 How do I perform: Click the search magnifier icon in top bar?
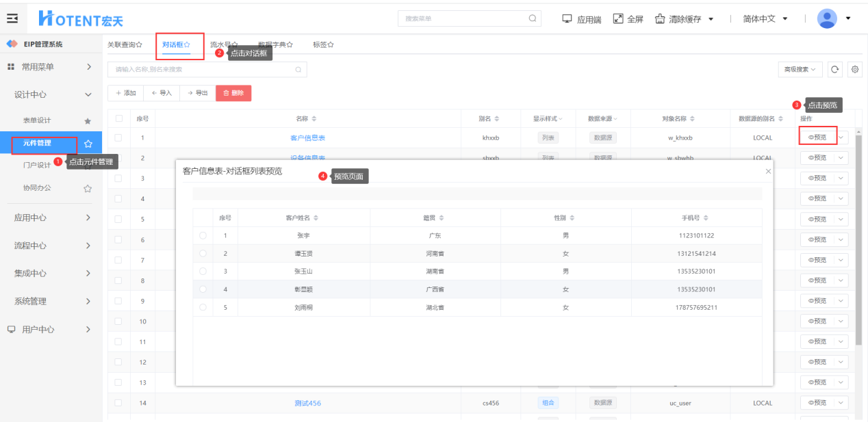click(x=532, y=18)
